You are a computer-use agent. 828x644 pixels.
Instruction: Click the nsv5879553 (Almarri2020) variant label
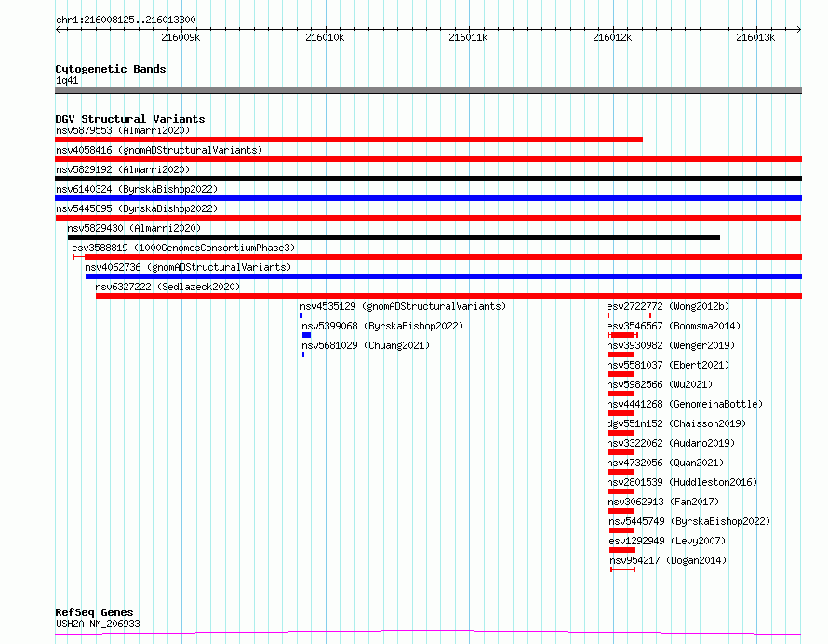coord(123,130)
